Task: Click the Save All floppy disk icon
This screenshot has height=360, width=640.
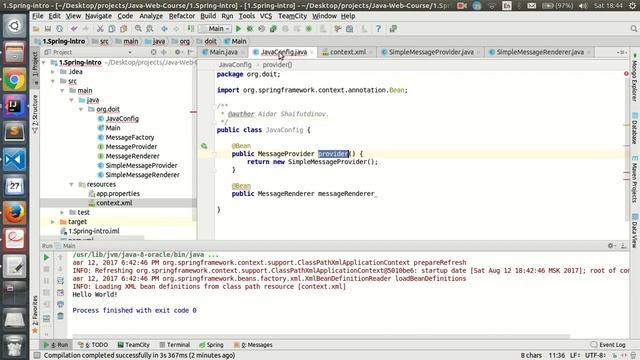Action: (48, 29)
